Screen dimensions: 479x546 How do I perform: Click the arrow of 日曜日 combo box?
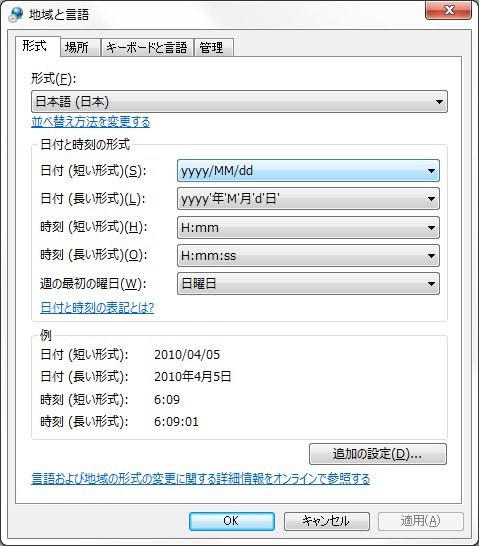(x=431, y=284)
